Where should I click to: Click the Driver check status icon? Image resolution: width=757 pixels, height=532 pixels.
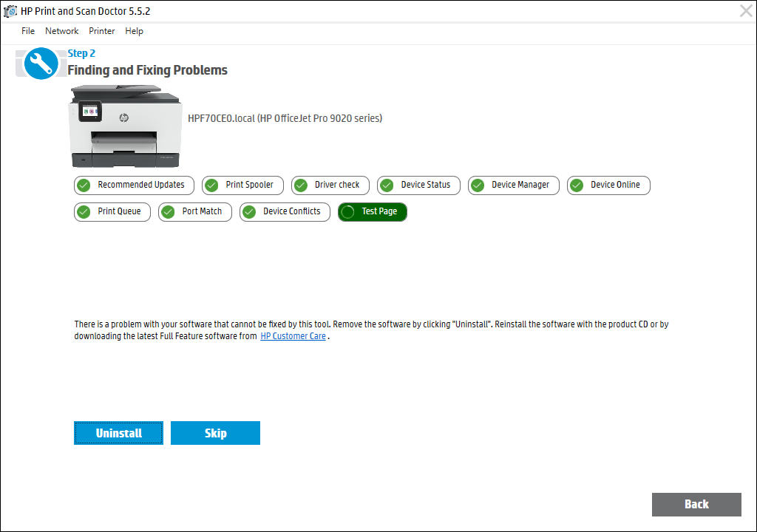pyautogui.click(x=300, y=185)
